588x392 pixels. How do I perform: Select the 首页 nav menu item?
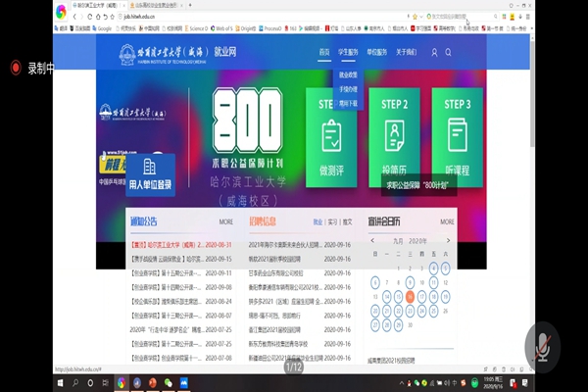324,52
